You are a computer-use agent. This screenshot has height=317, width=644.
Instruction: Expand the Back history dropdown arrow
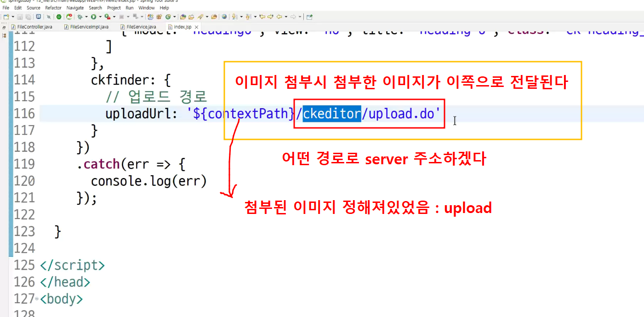[x=286, y=17]
